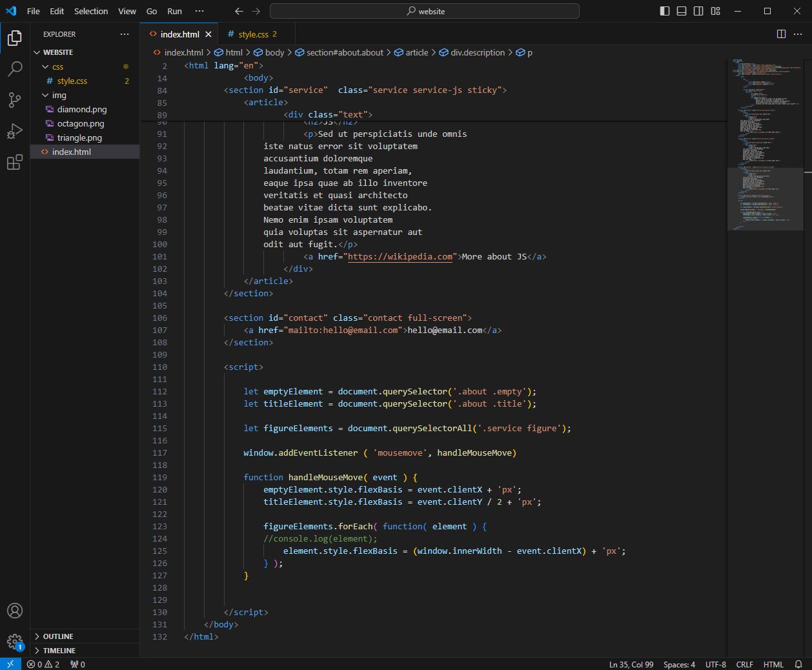
Task: Expand the OUTLINE section
Action: point(58,636)
